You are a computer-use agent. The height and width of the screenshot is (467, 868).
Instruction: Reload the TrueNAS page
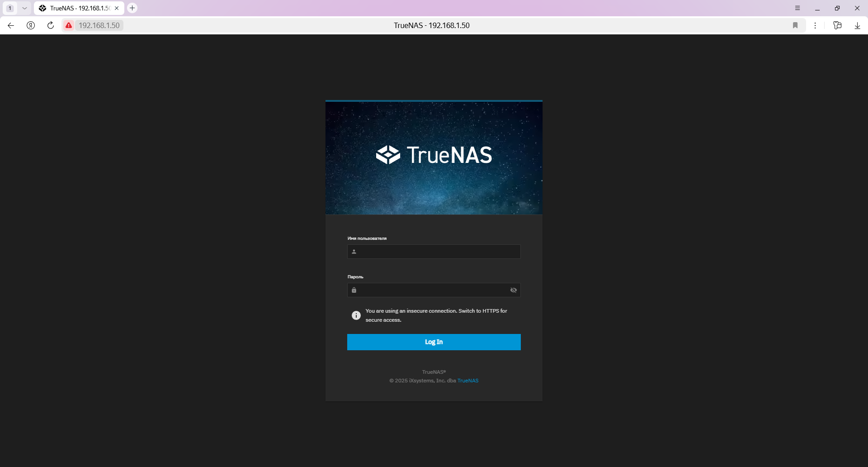click(51, 25)
